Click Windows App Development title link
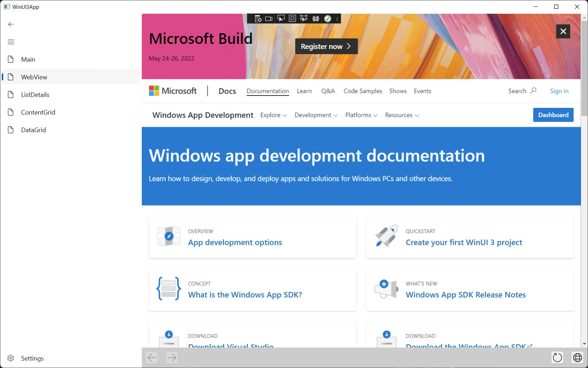This screenshot has width=588, height=368. (203, 115)
